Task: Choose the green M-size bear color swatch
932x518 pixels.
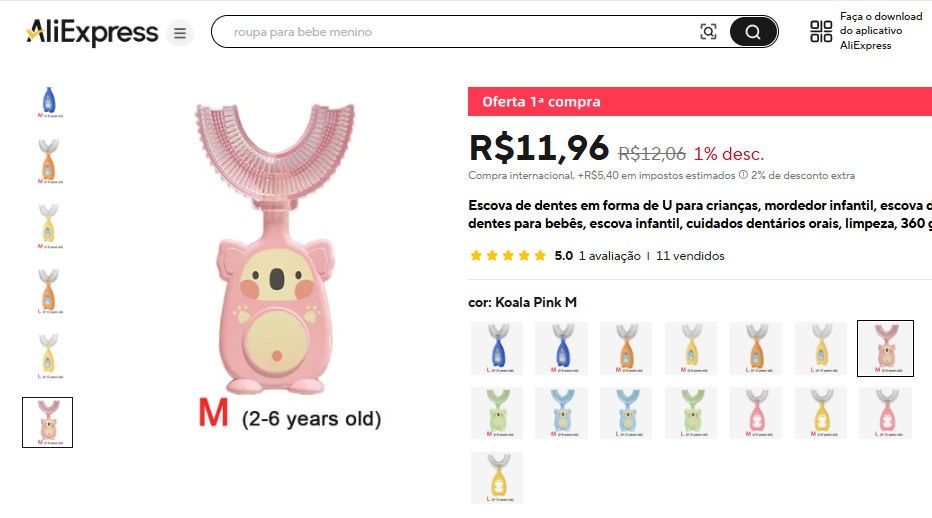Action: click(x=497, y=413)
